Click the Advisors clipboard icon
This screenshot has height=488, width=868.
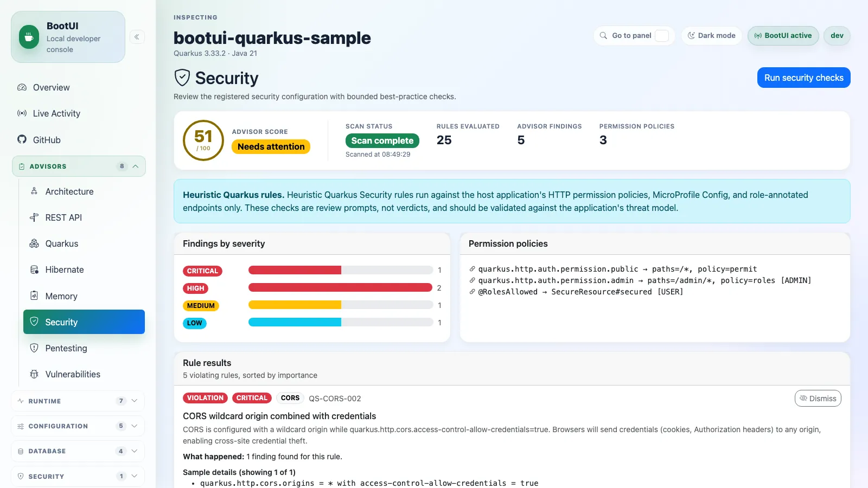[x=22, y=166]
